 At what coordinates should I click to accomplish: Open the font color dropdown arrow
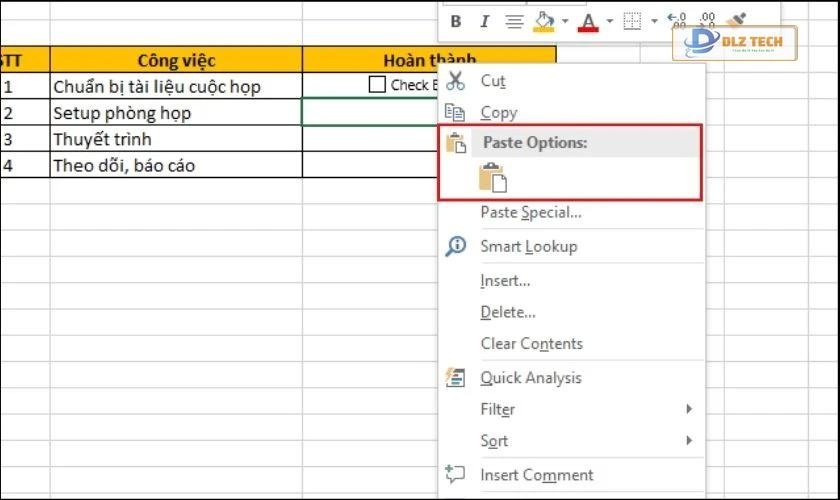click(609, 21)
